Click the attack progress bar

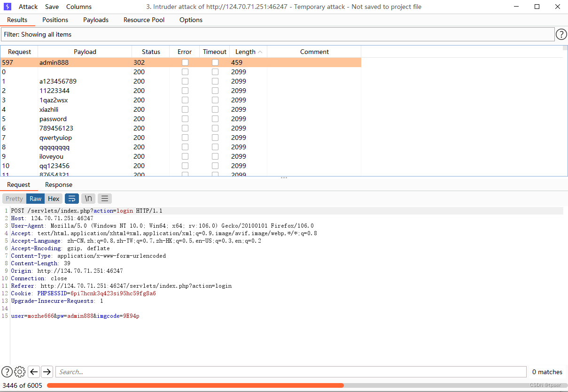pyautogui.click(x=307, y=385)
